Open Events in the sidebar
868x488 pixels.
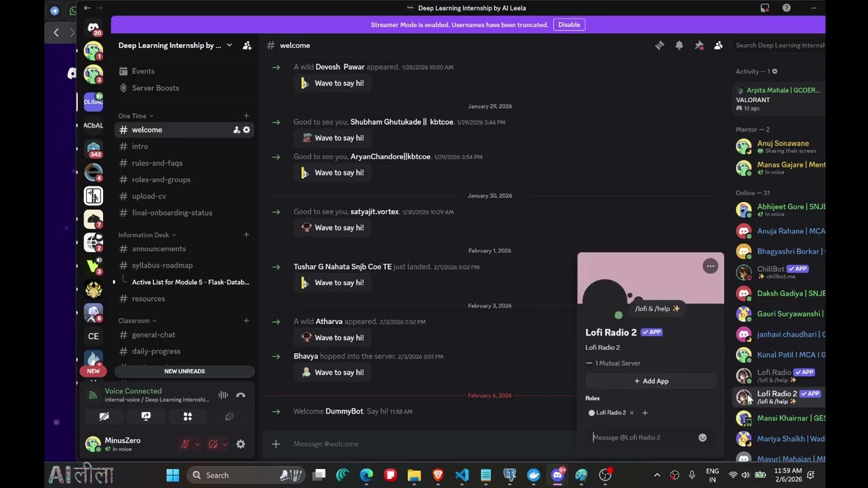tap(184, 71)
